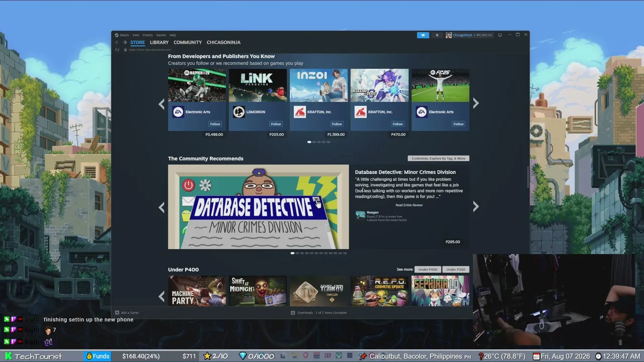Click the Add a Game link

pos(130,313)
